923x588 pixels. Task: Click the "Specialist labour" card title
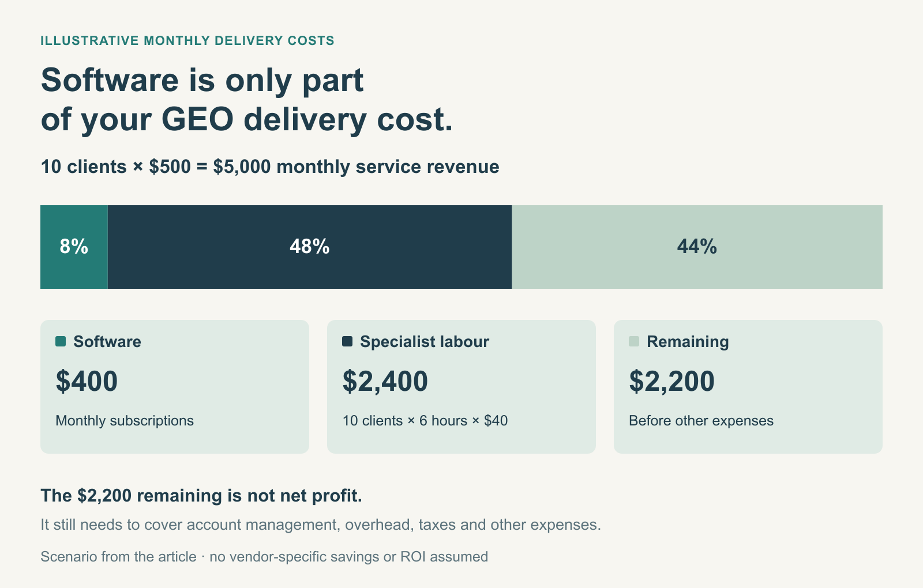[425, 341]
